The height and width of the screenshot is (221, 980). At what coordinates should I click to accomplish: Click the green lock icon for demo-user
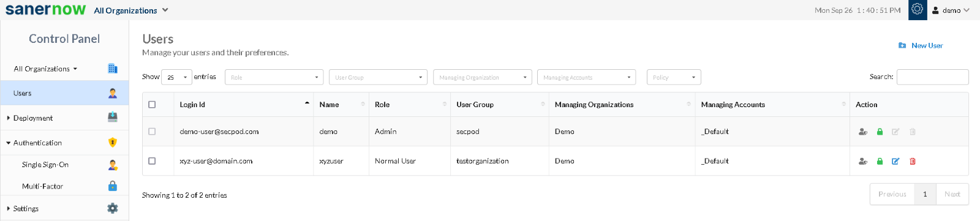[880, 132]
